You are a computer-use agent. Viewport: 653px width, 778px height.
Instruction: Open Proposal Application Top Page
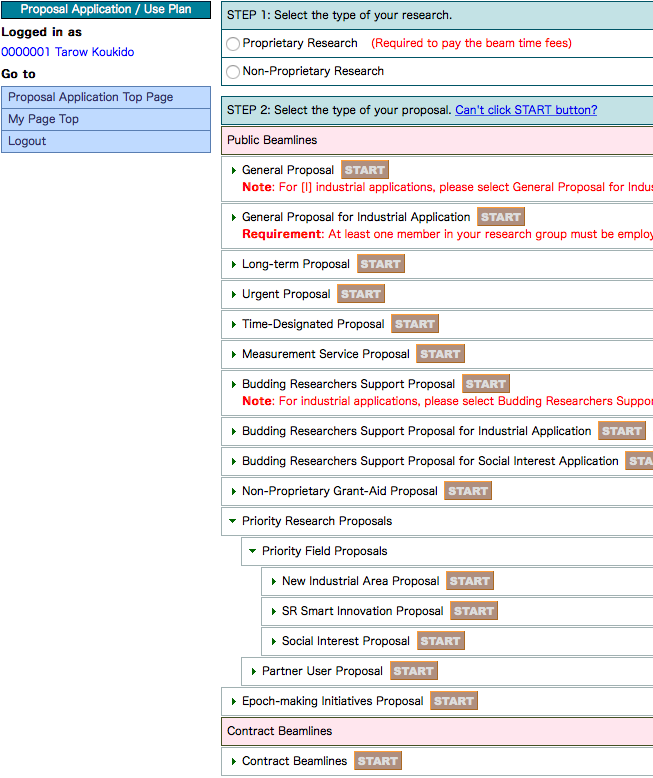(91, 97)
